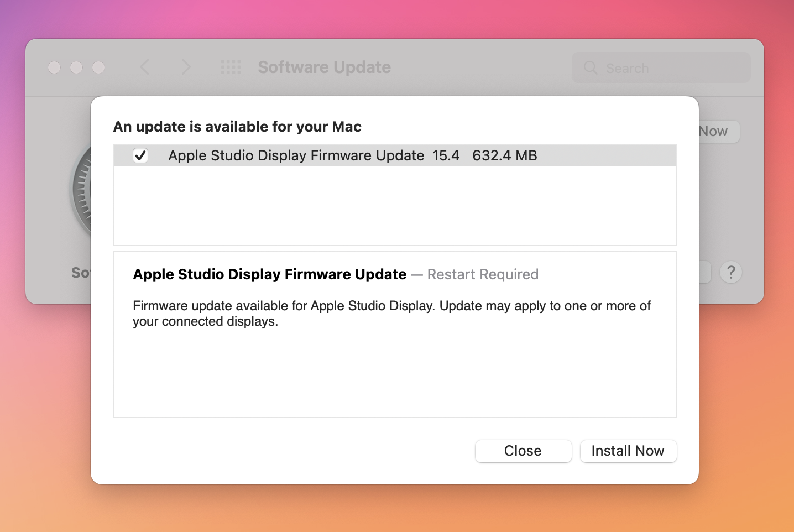Click the 632.4 MB size value
The width and height of the screenshot is (794, 532).
pyautogui.click(x=504, y=155)
